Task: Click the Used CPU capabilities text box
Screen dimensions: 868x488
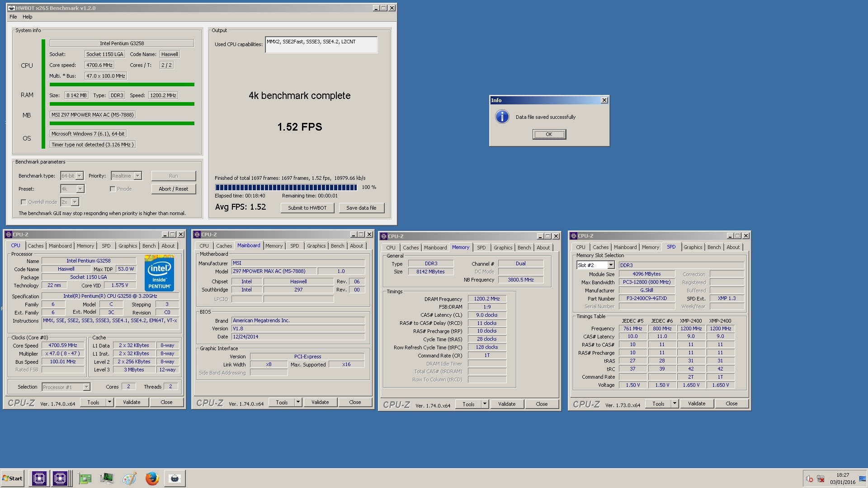Action: 321,45
